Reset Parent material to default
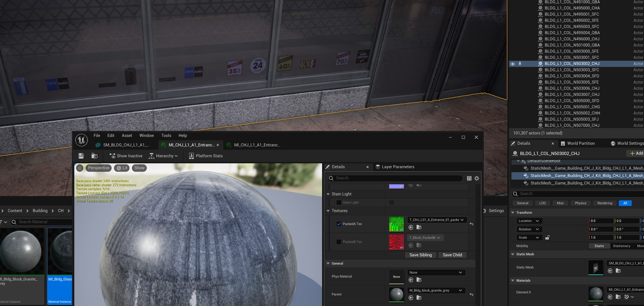The width and height of the screenshot is (644, 306). (x=471, y=294)
